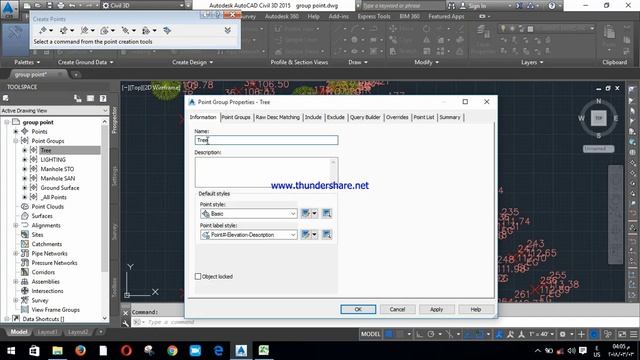Select the Manhole STO point group
The width and height of the screenshot is (640, 360).
coord(57,169)
